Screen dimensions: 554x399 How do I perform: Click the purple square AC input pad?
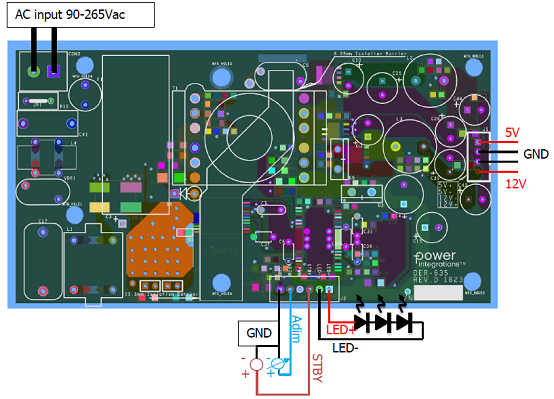[54, 71]
